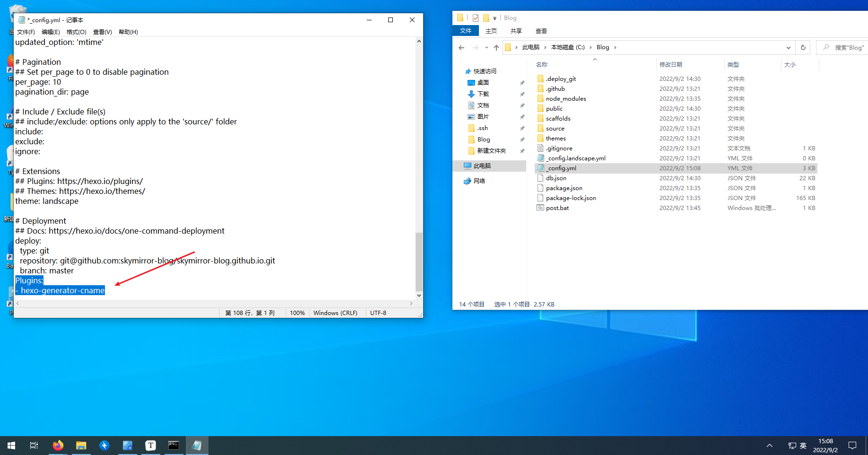Select the package.json file icon

[540, 188]
